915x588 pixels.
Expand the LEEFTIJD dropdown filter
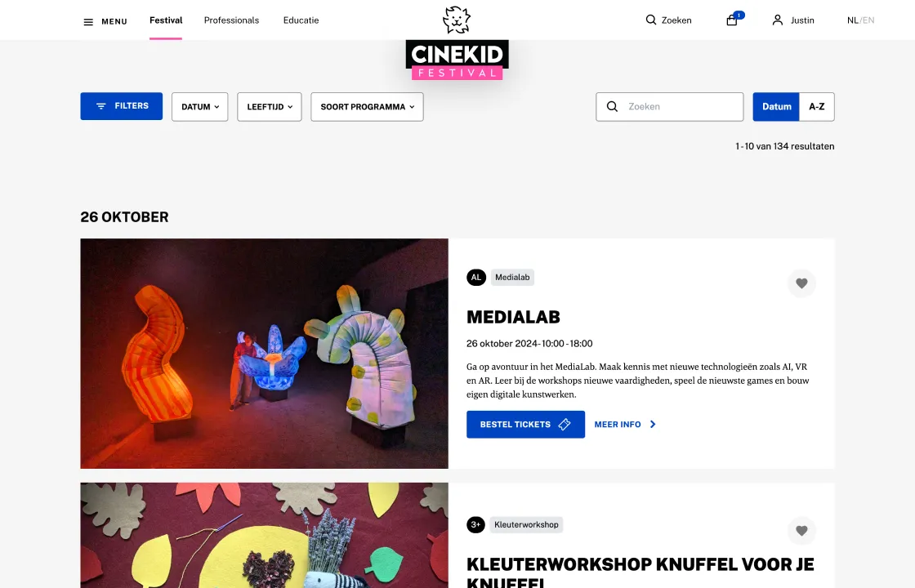point(270,107)
